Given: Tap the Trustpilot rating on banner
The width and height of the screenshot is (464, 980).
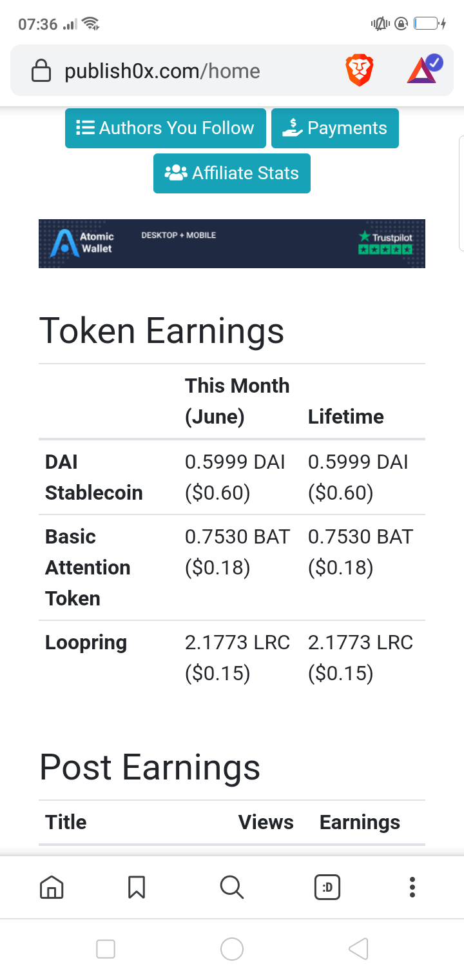Looking at the screenshot, I should pyautogui.click(x=385, y=243).
